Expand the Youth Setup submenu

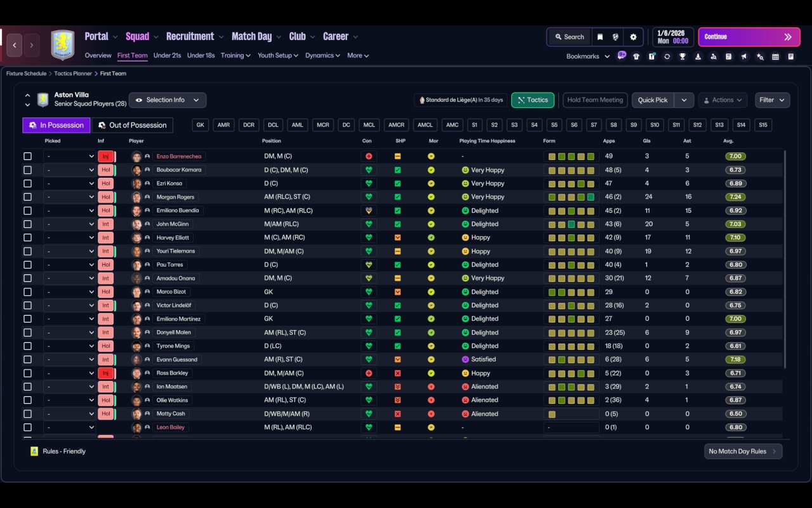click(278, 55)
